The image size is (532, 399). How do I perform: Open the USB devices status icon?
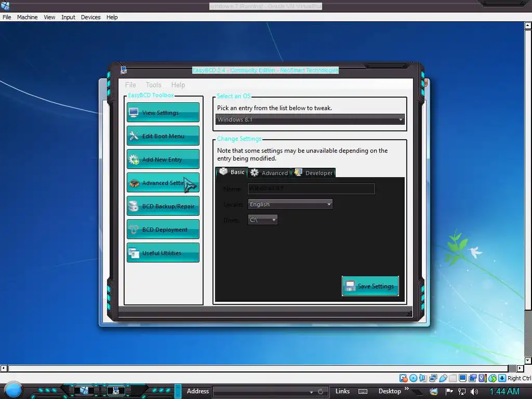[x=443, y=378]
